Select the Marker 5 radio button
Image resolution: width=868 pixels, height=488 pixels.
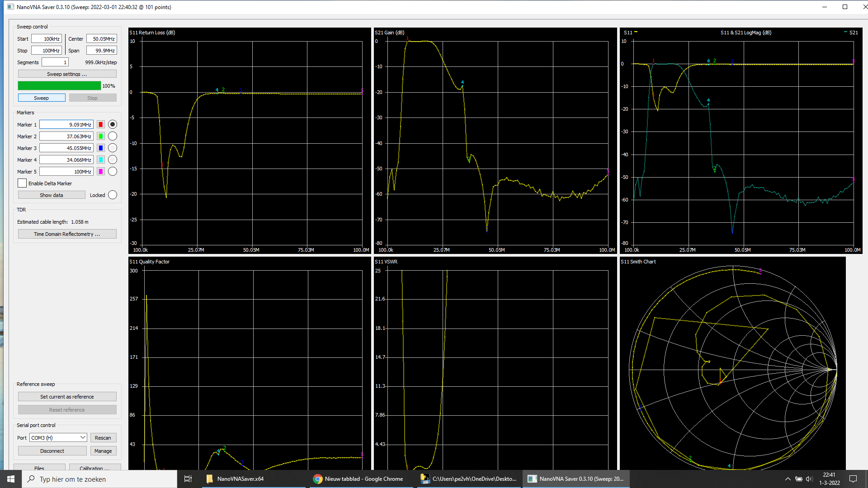(x=113, y=171)
